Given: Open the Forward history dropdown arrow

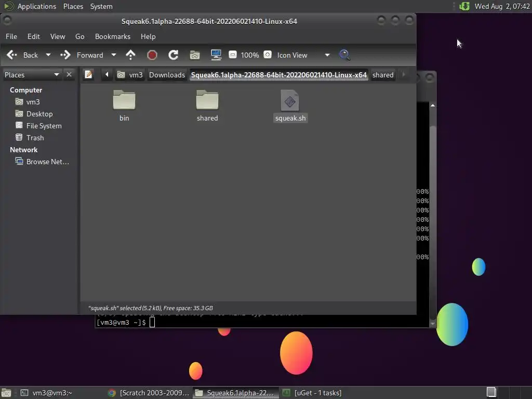Looking at the screenshot, I should [114, 55].
